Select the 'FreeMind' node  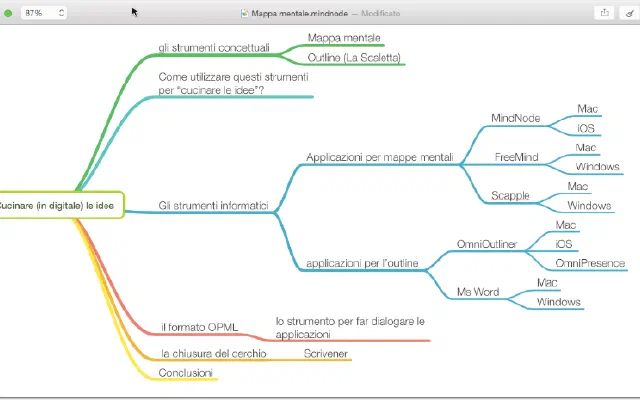(516, 157)
